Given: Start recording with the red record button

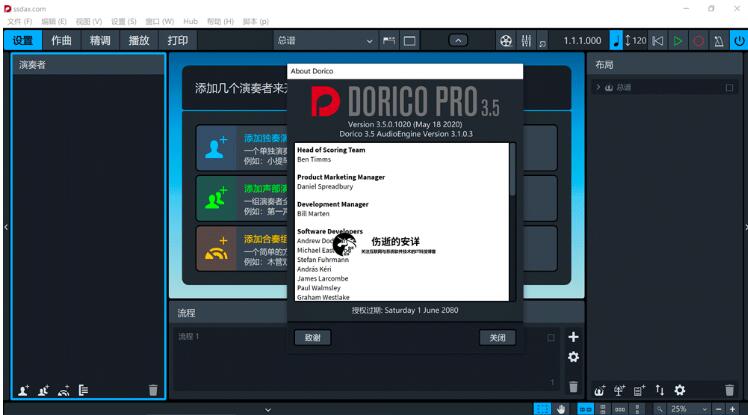Looking at the screenshot, I should [x=698, y=41].
